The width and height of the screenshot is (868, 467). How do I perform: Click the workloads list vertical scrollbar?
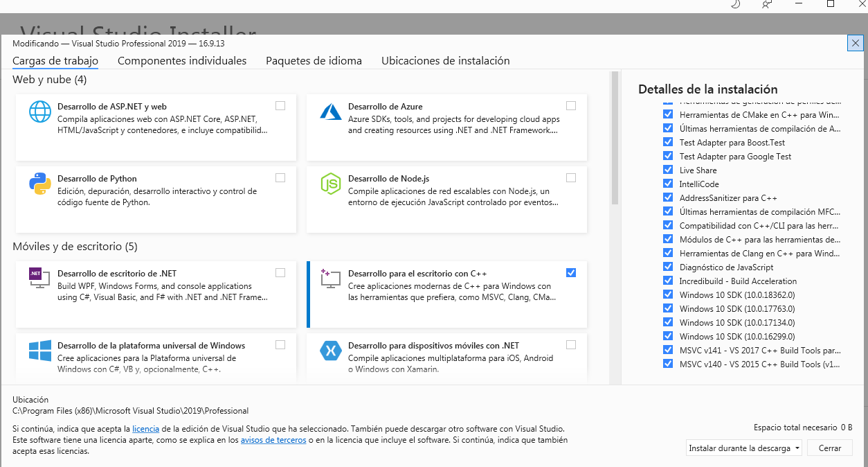pyautogui.click(x=615, y=137)
